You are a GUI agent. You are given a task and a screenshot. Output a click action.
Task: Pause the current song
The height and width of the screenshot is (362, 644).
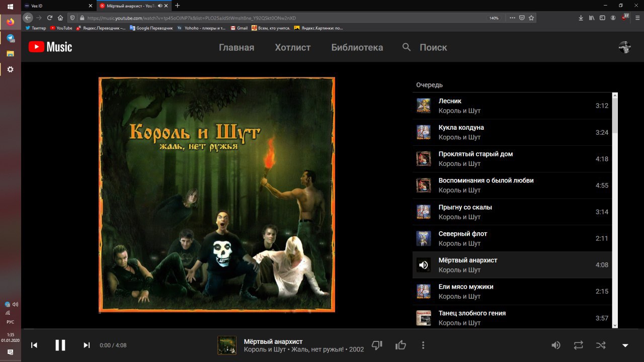[x=60, y=345]
